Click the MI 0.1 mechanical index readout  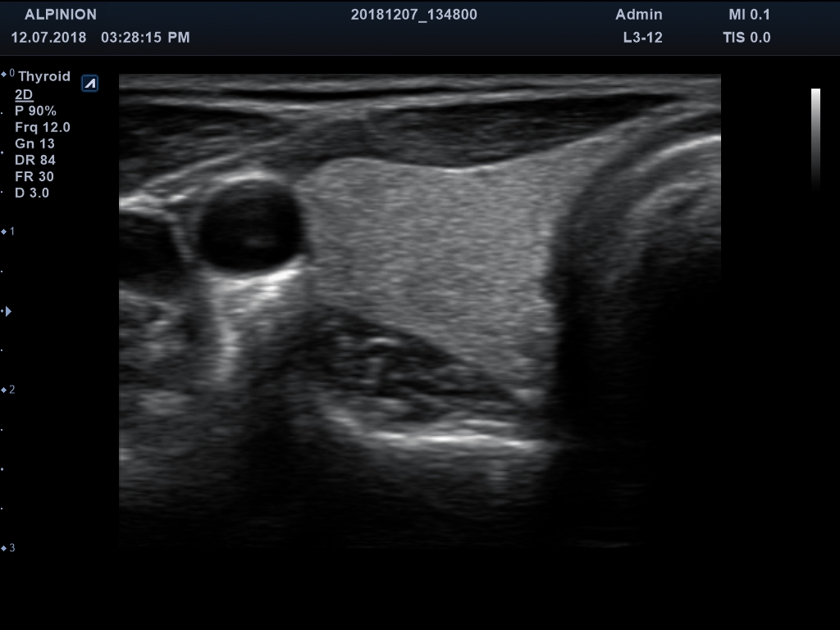point(749,15)
